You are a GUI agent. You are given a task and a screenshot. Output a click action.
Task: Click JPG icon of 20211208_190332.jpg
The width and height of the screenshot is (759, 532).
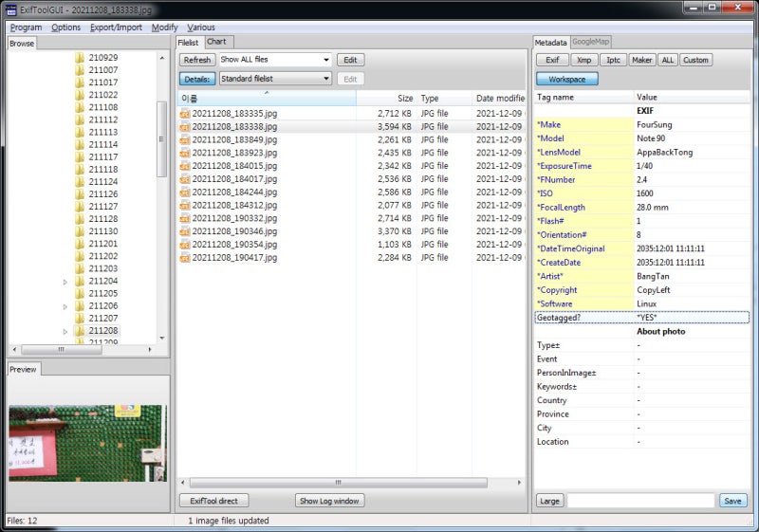185,218
